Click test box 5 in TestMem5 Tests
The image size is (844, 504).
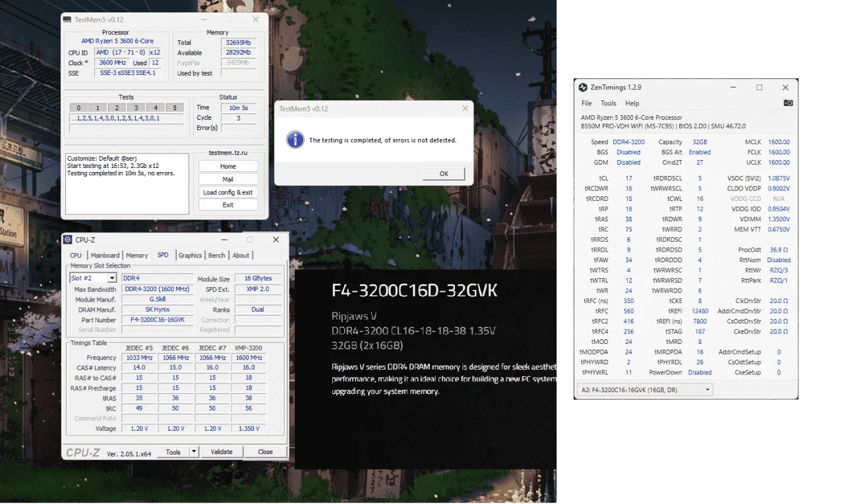[175, 108]
